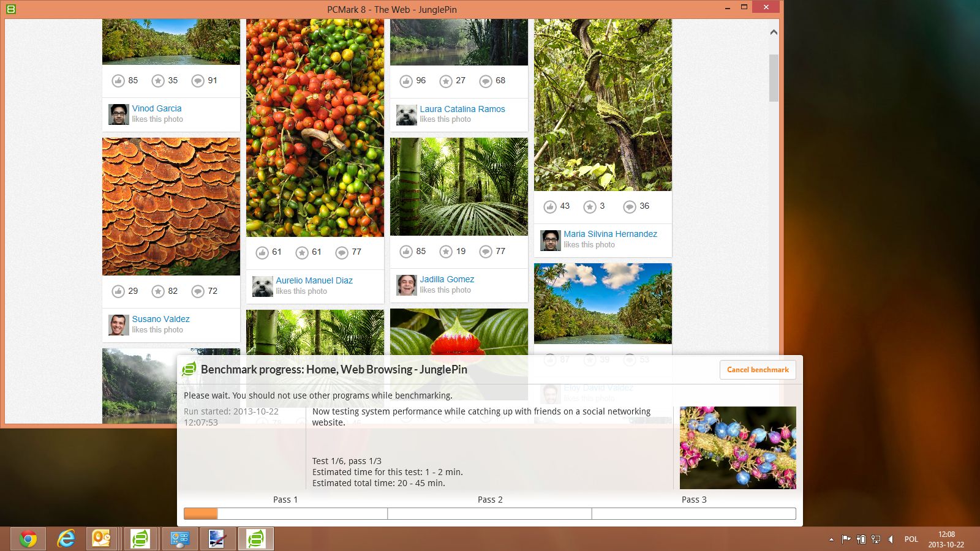The image size is (980, 551).
Task: Click the like icon beside count 43
Action: [x=550, y=207]
